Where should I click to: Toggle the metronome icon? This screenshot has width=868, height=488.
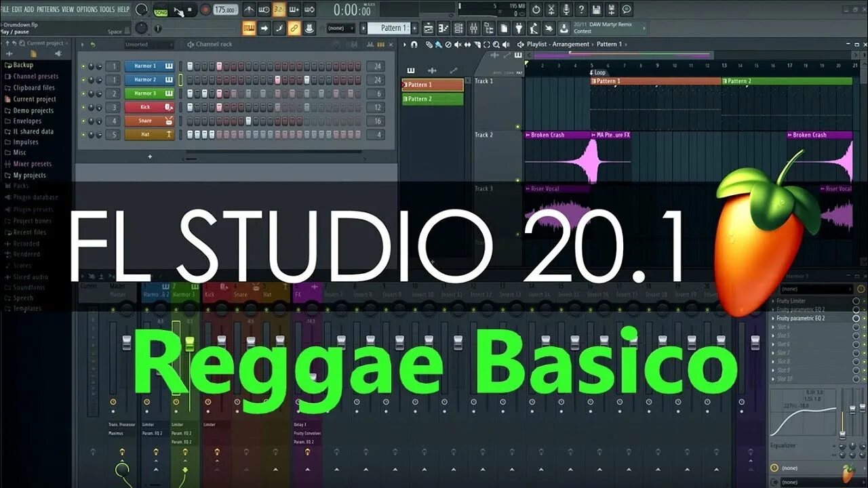[x=249, y=9]
